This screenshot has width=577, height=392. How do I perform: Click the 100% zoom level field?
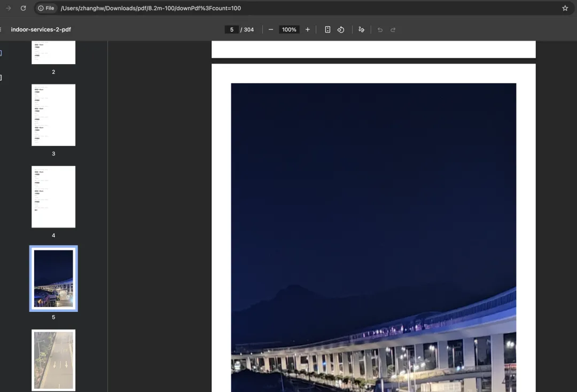289,29
